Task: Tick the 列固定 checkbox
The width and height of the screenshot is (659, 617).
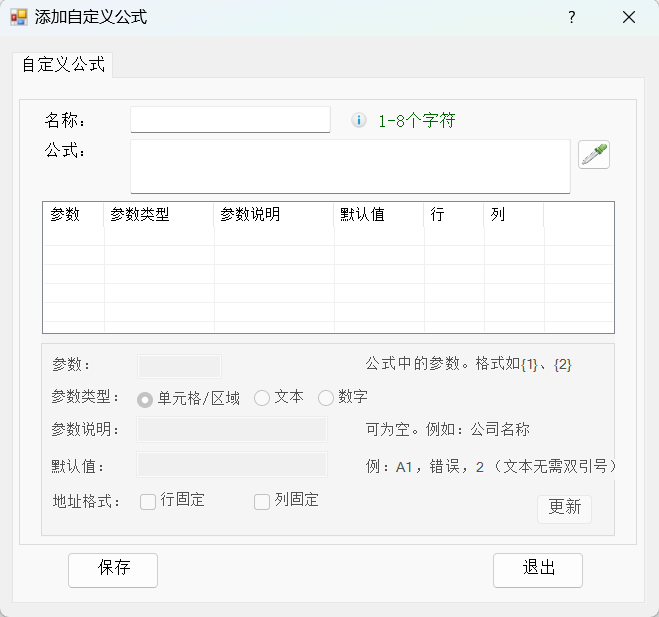Action: tap(262, 501)
